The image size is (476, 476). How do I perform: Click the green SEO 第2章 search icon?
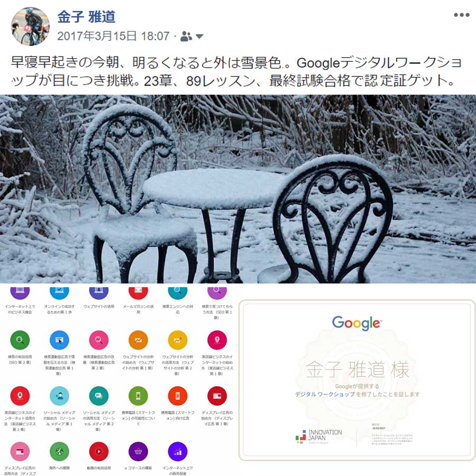20,340
